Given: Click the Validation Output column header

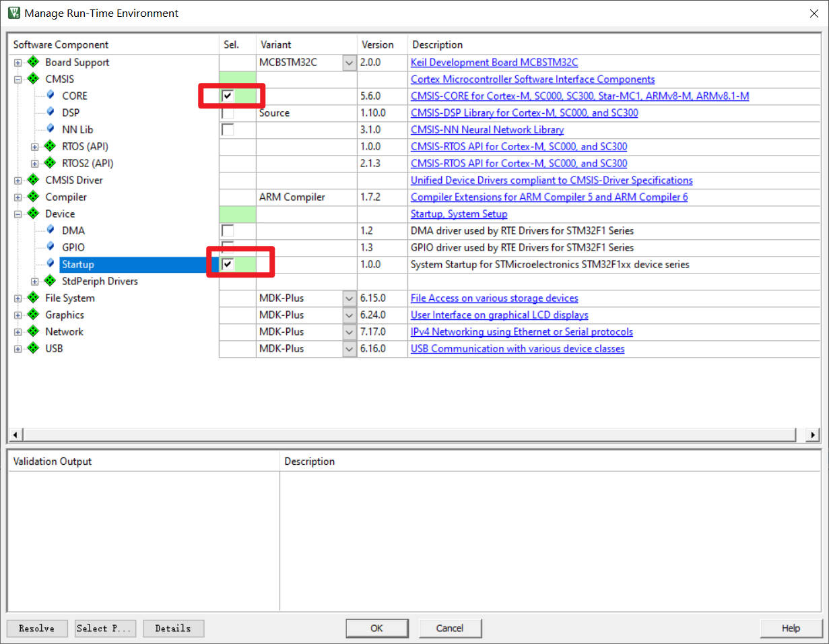Looking at the screenshot, I should [x=143, y=461].
